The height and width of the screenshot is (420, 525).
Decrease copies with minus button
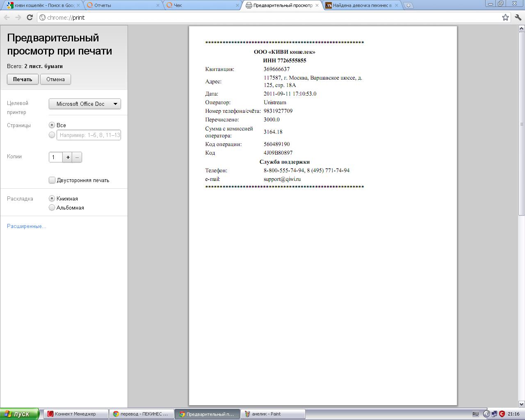tap(77, 157)
